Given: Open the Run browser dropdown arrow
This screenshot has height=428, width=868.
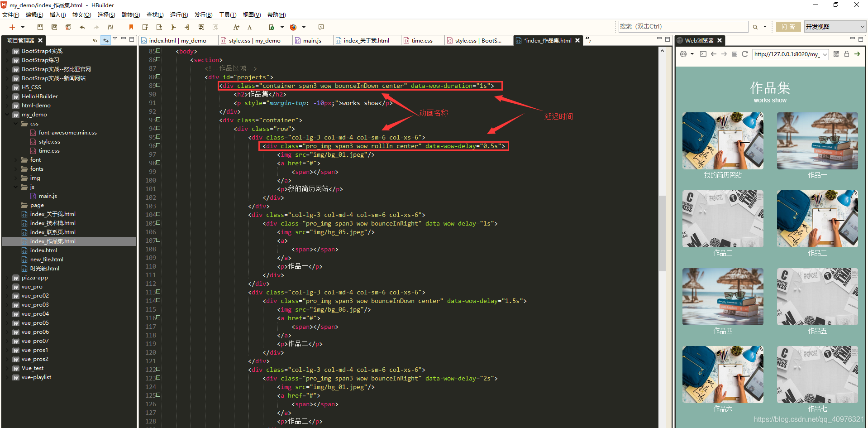Looking at the screenshot, I should [282, 27].
